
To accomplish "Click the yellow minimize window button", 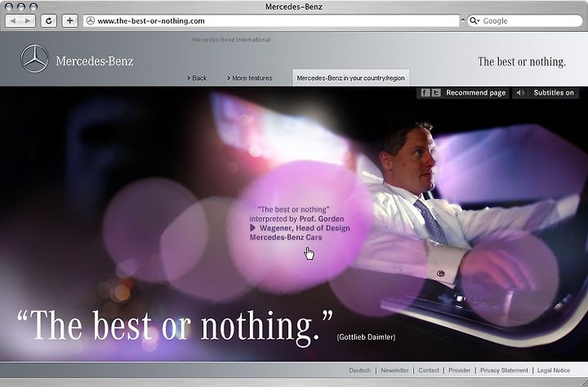I will point(21,7).
